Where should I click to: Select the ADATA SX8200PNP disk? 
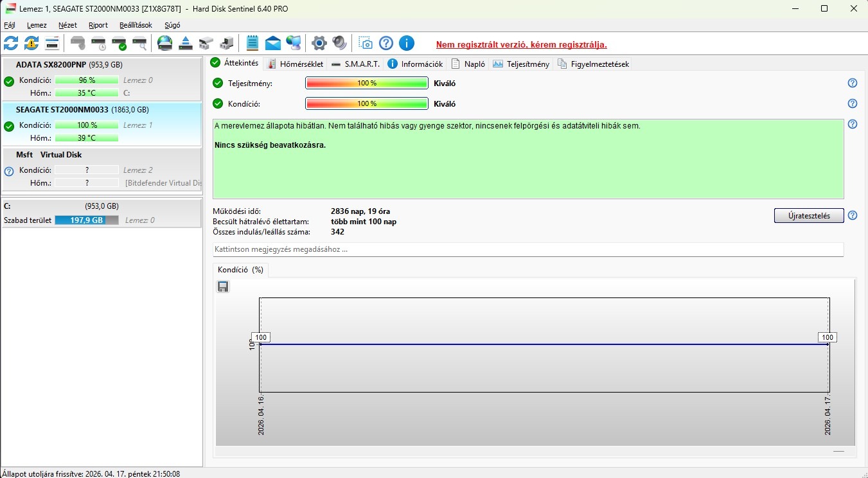coord(102,79)
